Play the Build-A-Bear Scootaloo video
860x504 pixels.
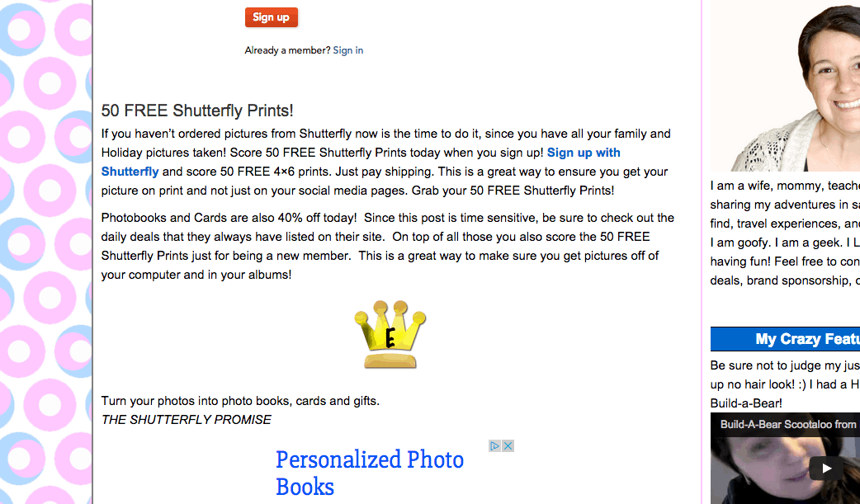pos(826,469)
